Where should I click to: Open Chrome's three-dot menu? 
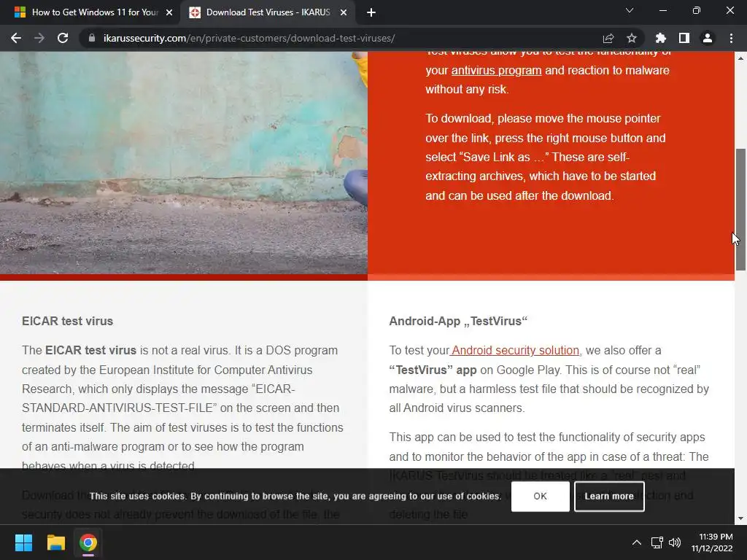pos(731,38)
